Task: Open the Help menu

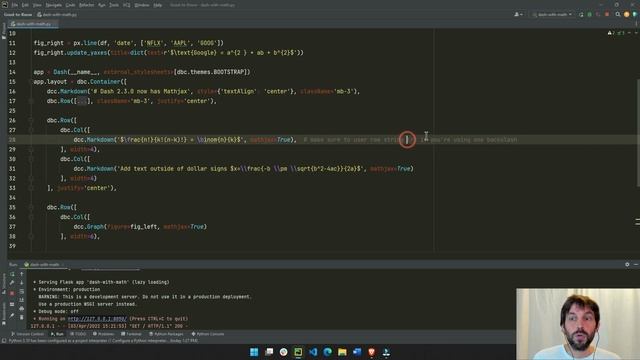Action: [158, 5]
